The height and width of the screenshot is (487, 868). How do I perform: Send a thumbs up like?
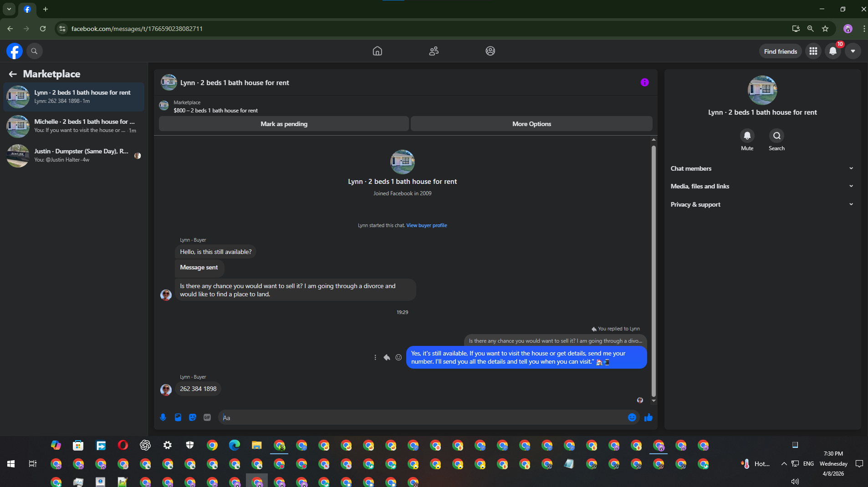point(648,417)
